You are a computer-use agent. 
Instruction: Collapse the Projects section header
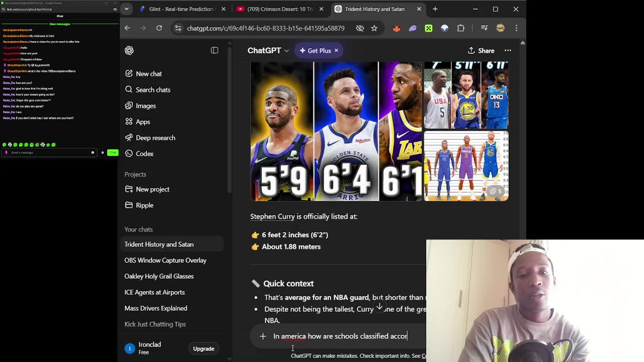[135, 174]
